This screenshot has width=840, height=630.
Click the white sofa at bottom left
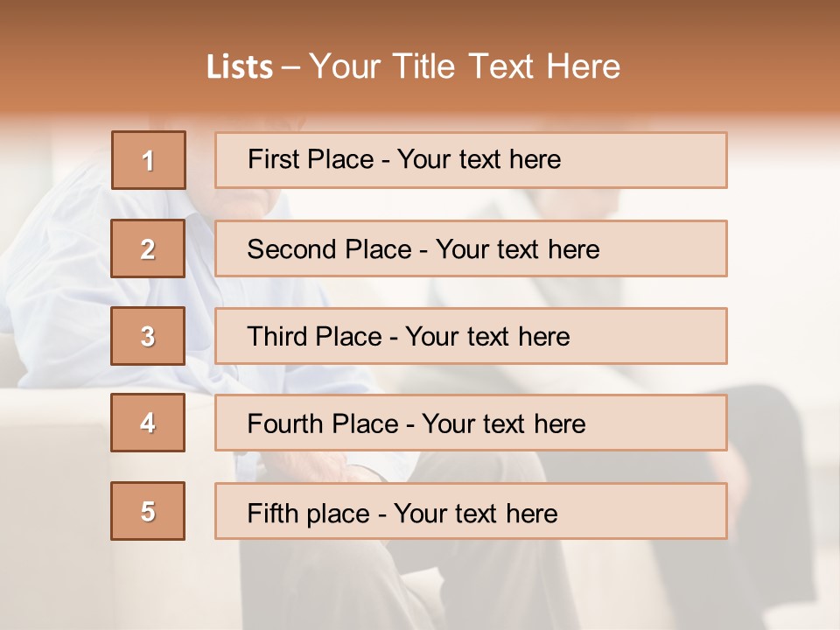click(52, 525)
